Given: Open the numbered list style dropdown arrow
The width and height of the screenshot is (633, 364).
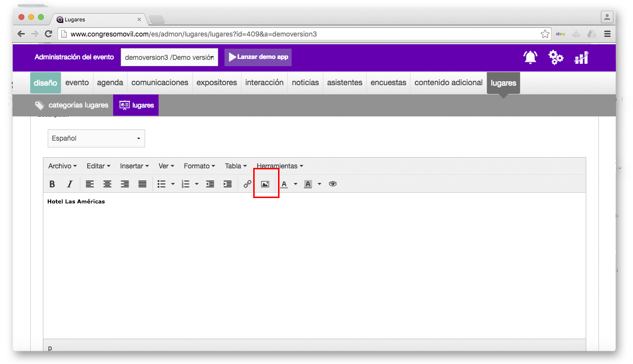Looking at the screenshot, I should tap(196, 184).
